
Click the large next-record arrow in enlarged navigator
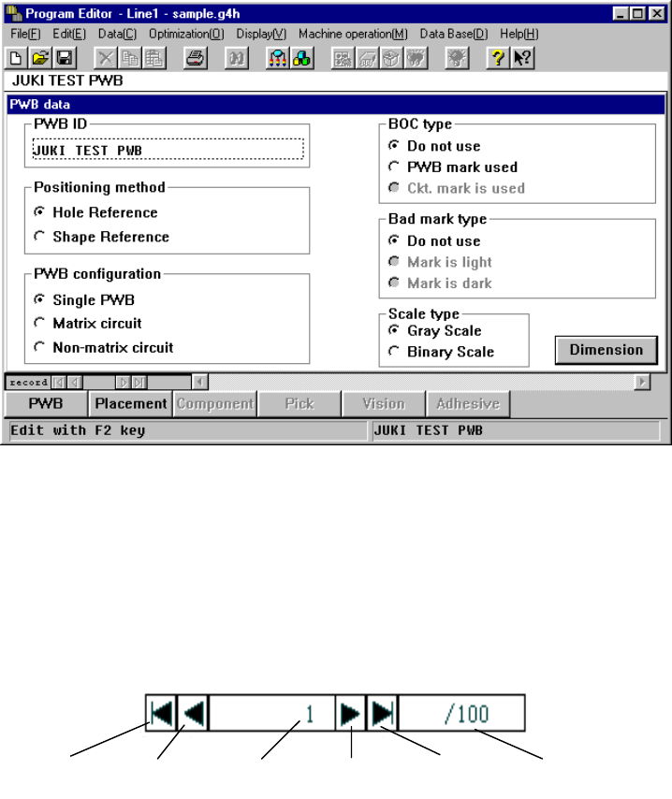350,713
